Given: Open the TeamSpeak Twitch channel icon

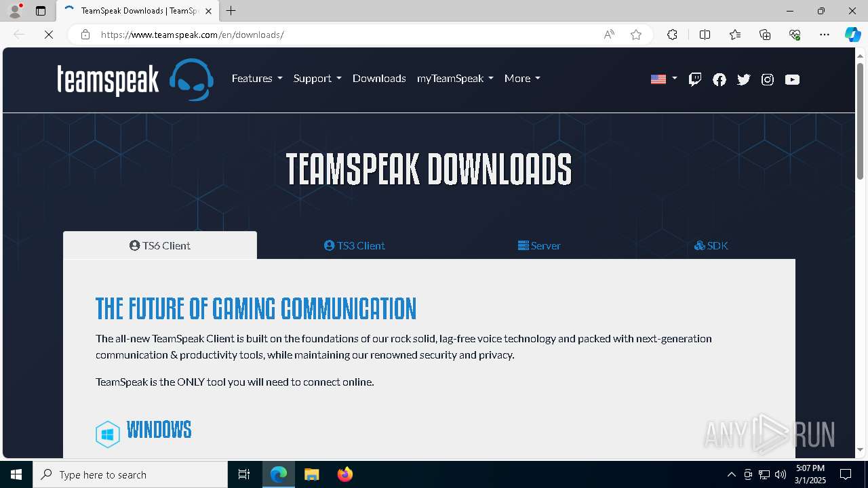Looking at the screenshot, I should 695,79.
